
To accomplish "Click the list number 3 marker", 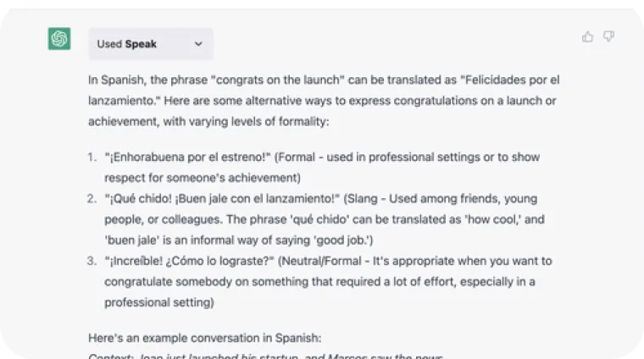I will [92, 261].
